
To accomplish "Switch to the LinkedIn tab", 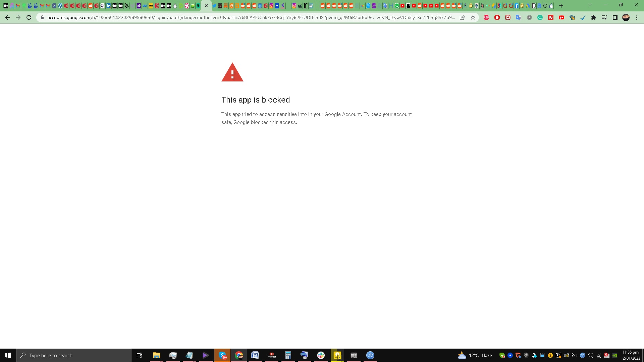I will click(x=108, y=6).
